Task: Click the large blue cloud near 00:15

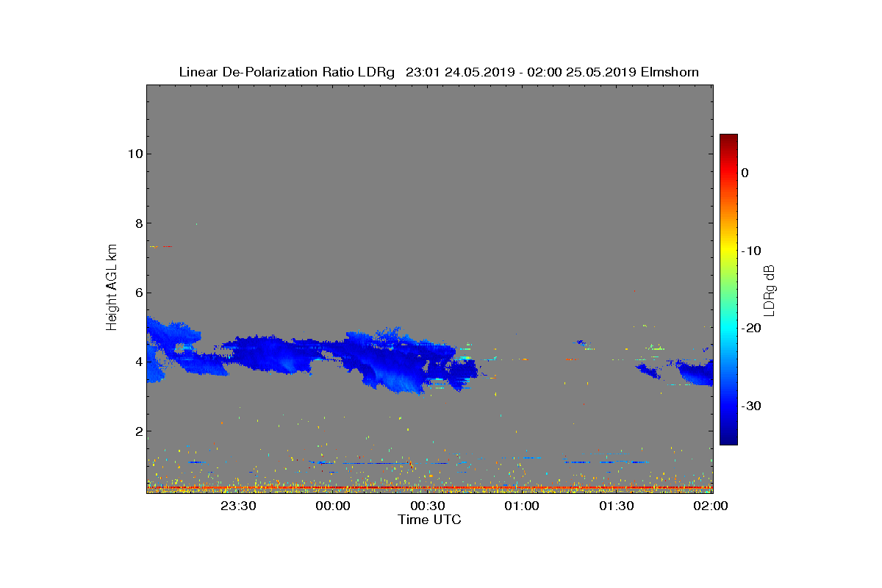Action: pyautogui.click(x=390, y=362)
